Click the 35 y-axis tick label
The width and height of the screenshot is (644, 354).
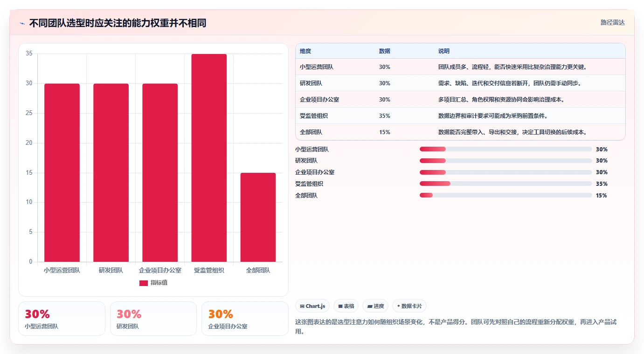click(29, 54)
